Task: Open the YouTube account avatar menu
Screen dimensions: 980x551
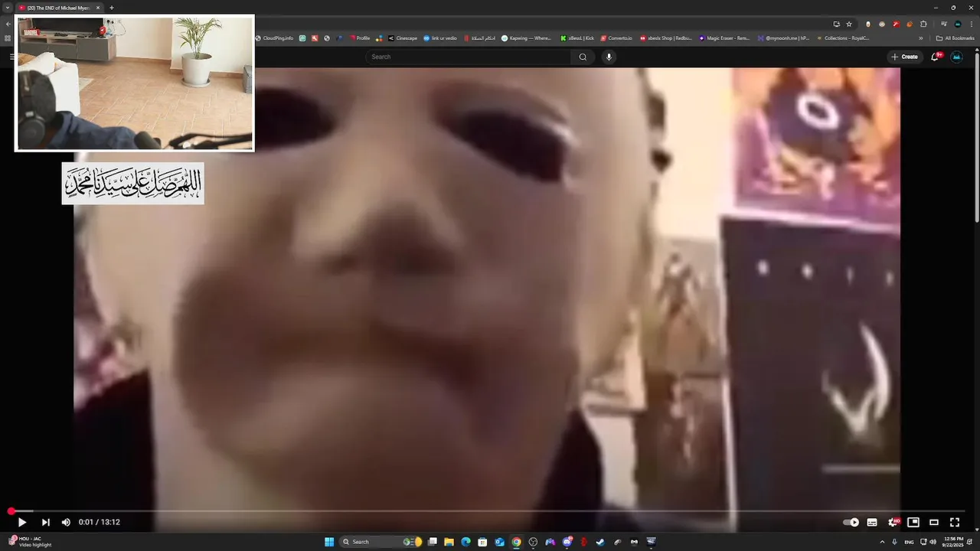Action: (957, 57)
